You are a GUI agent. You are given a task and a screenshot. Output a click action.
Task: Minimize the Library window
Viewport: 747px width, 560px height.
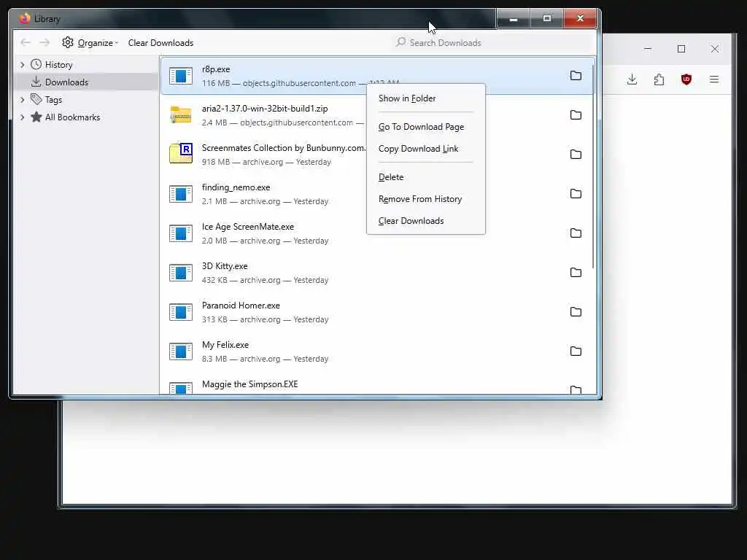(513, 19)
